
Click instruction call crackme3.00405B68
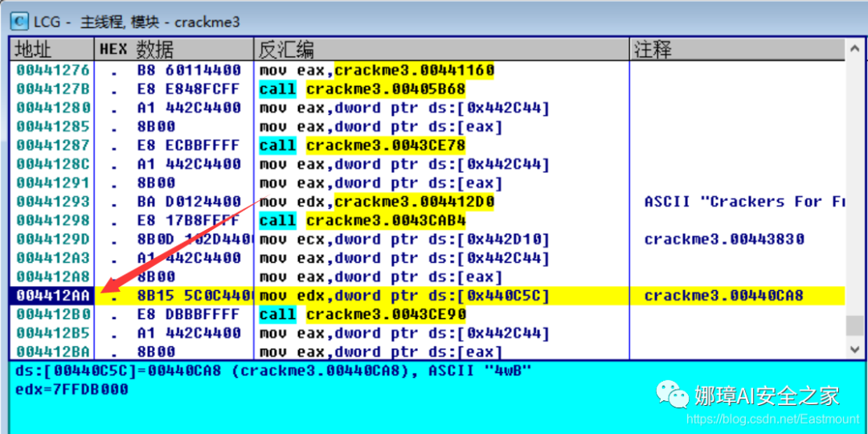(362, 89)
